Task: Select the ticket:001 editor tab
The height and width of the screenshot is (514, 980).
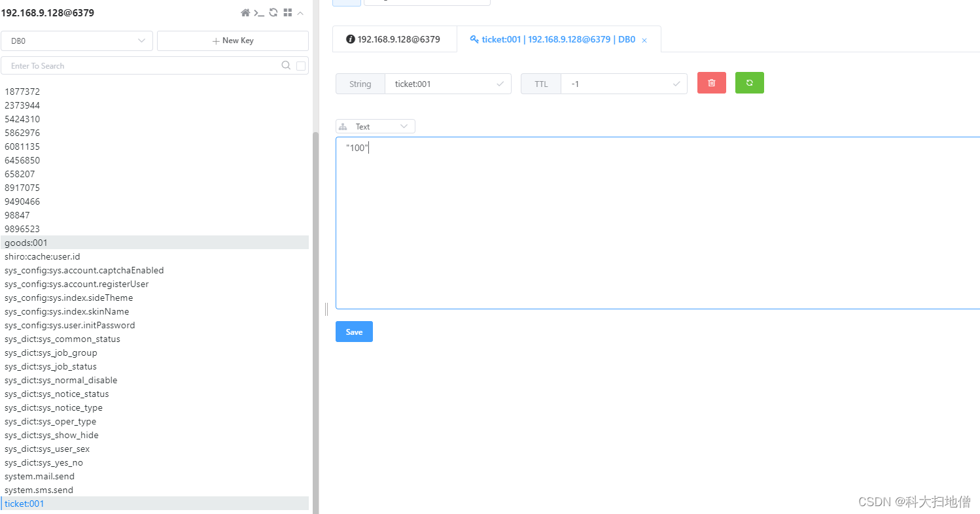Action: click(x=553, y=39)
